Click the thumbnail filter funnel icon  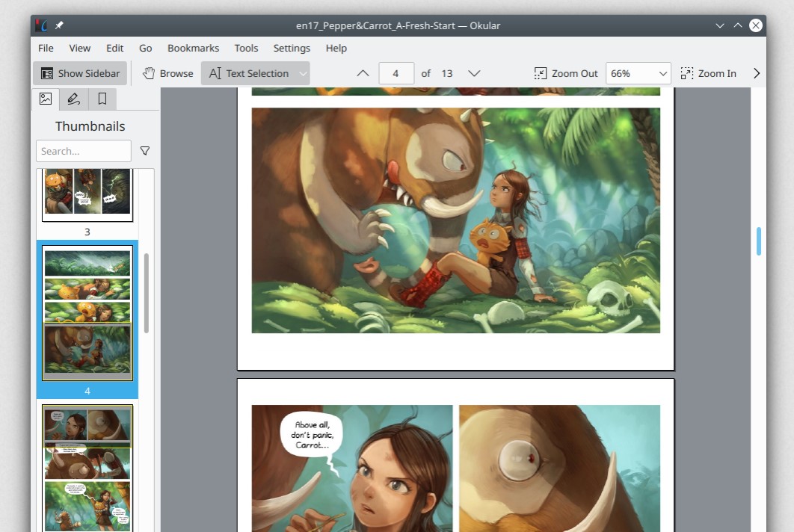click(x=145, y=151)
